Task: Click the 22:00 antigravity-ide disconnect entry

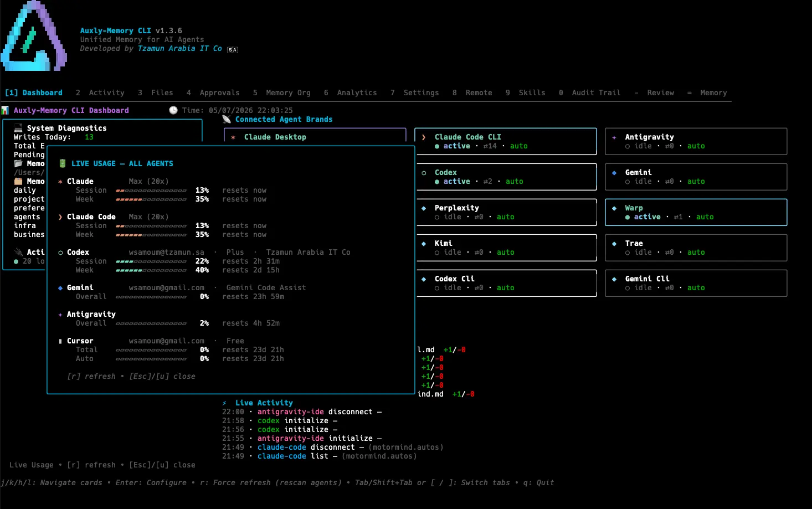Action: [x=302, y=412]
